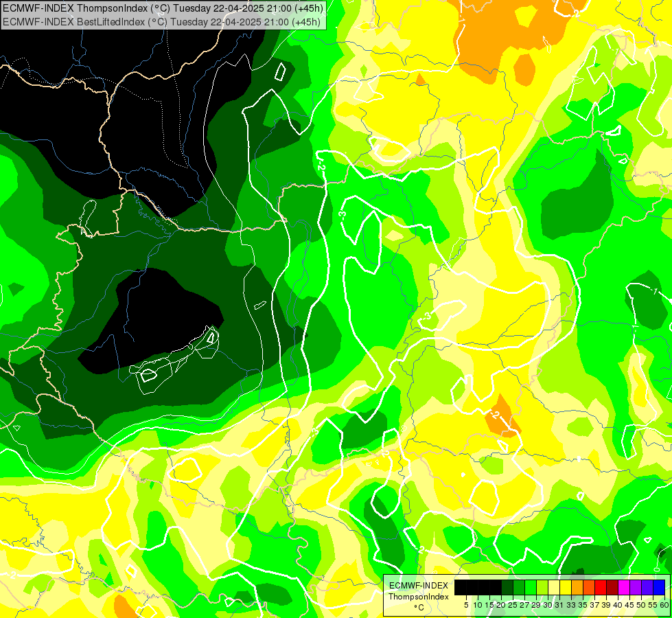This screenshot has width=672, height=618.
Task: Select the purple 45–50 legend swatch
Action: 635,588
